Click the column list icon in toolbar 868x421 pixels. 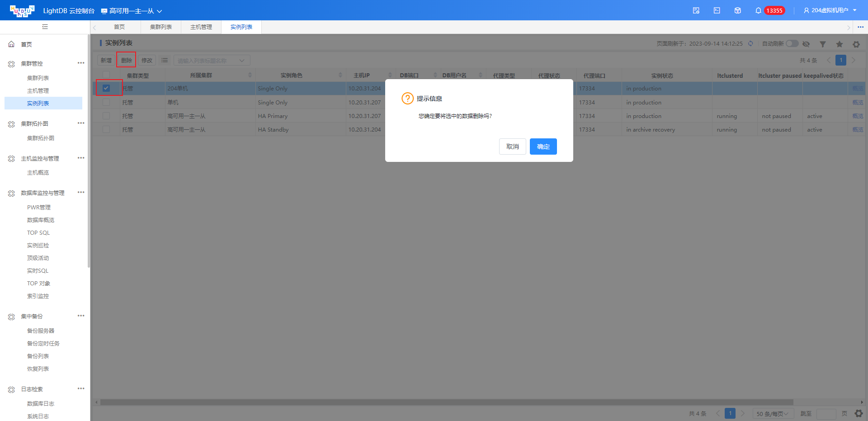click(165, 60)
